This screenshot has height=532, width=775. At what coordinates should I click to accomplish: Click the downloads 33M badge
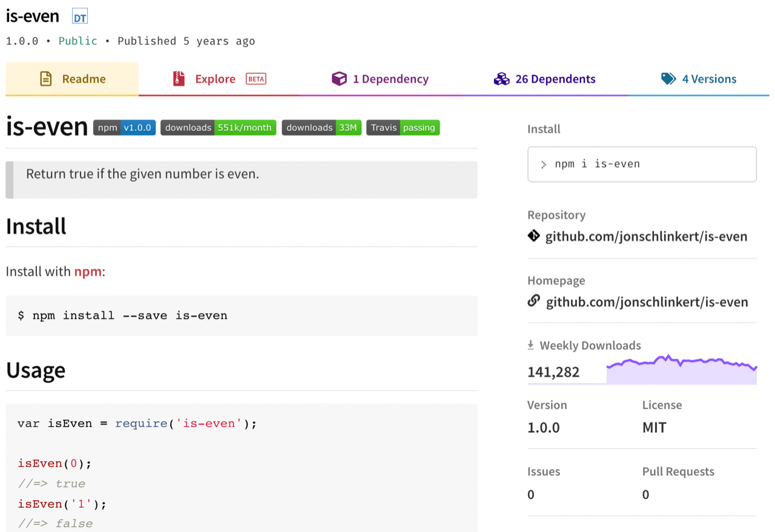click(322, 127)
